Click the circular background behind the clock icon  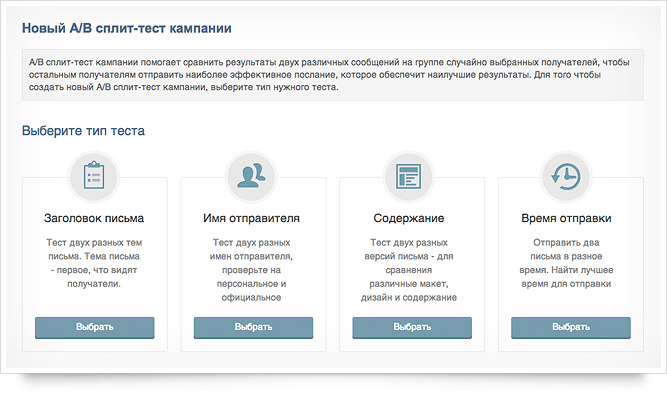566,176
